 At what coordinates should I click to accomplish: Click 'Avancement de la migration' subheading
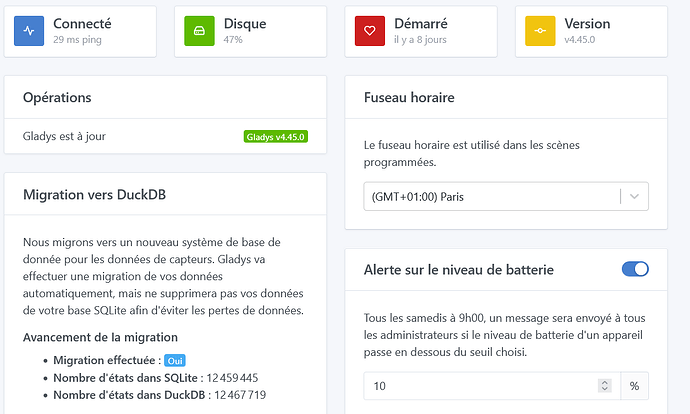tap(100, 337)
